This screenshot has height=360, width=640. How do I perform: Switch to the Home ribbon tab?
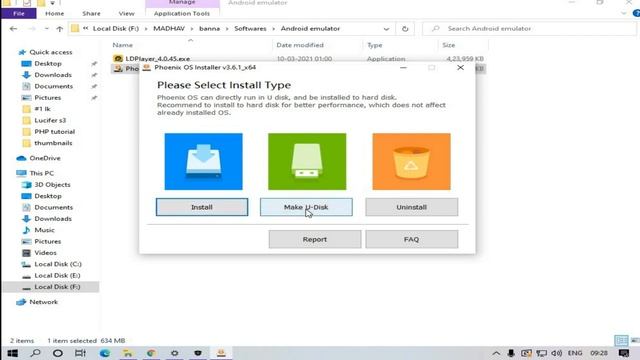click(54, 13)
